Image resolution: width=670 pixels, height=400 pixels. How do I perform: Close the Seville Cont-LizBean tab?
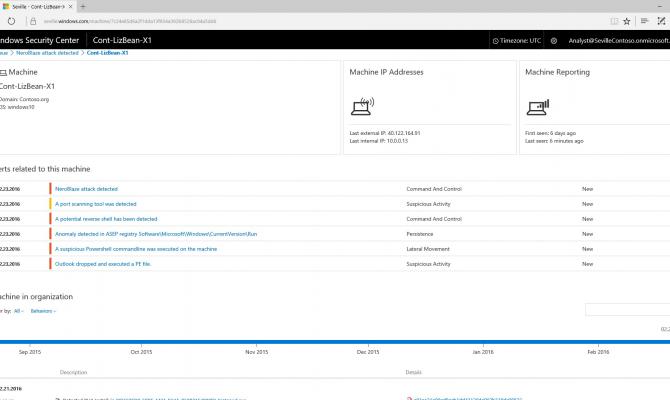tap(71, 6)
